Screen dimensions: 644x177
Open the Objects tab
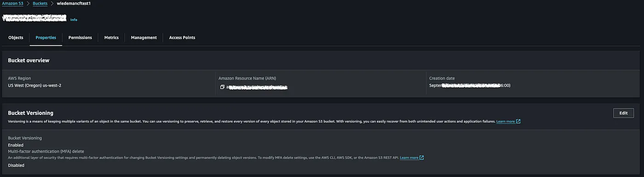coord(16,38)
